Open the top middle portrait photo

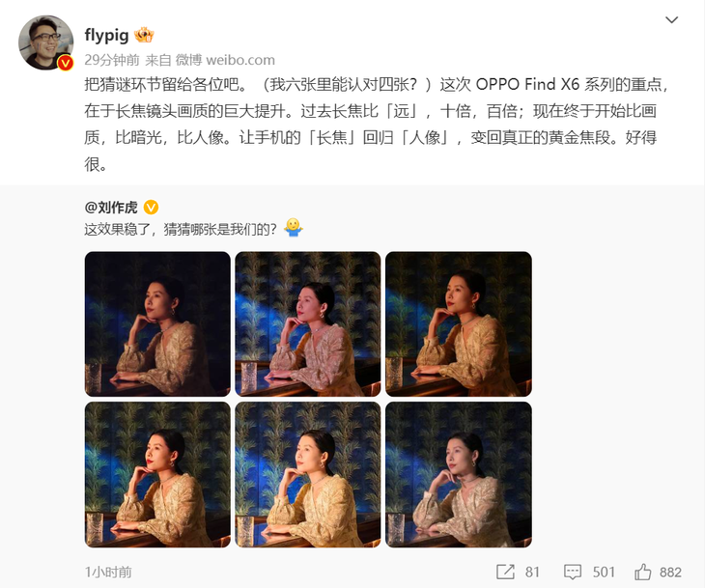pos(307,323)
